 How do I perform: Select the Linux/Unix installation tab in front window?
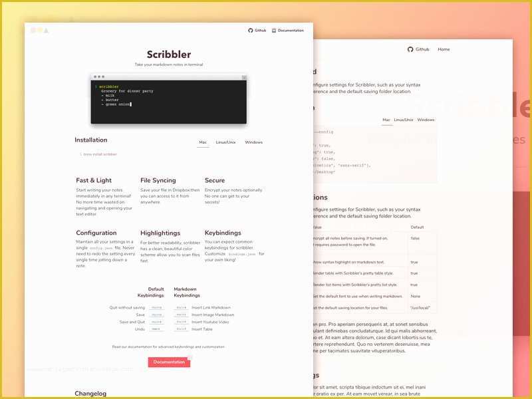(225, 142)
